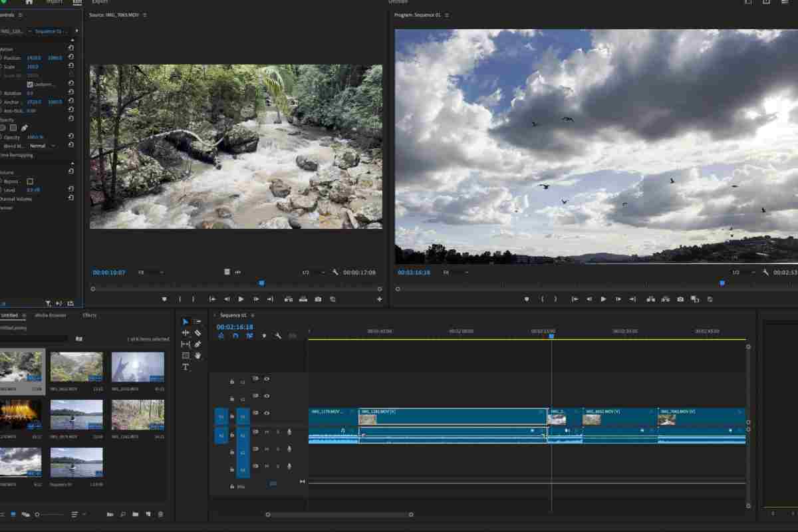798x532 pixels.
Task: Open Source IMG_7065.MOV panel menu
Action: pyautogui.click(x=145, y=15)
